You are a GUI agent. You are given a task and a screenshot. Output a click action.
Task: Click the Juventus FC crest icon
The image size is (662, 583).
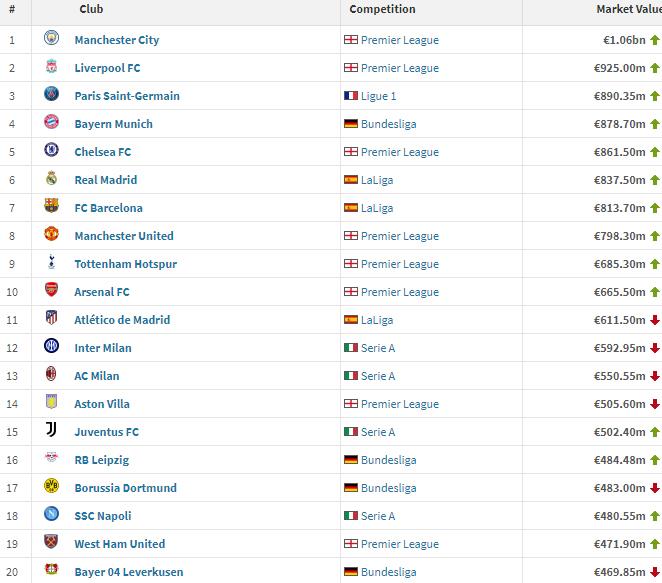[x=51, y=431]
